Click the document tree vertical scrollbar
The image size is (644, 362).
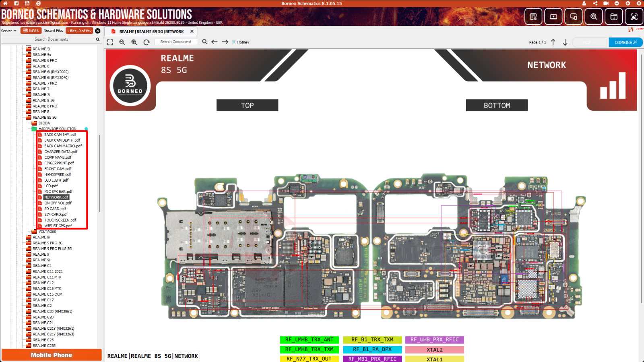(x=99, y=173)
